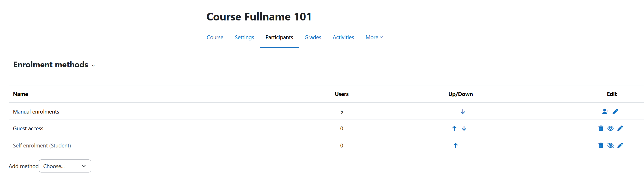Edit Manual enrolments with pencil icon
The width and height of the screenshot is (644, 178).
(x=615, y=112)
